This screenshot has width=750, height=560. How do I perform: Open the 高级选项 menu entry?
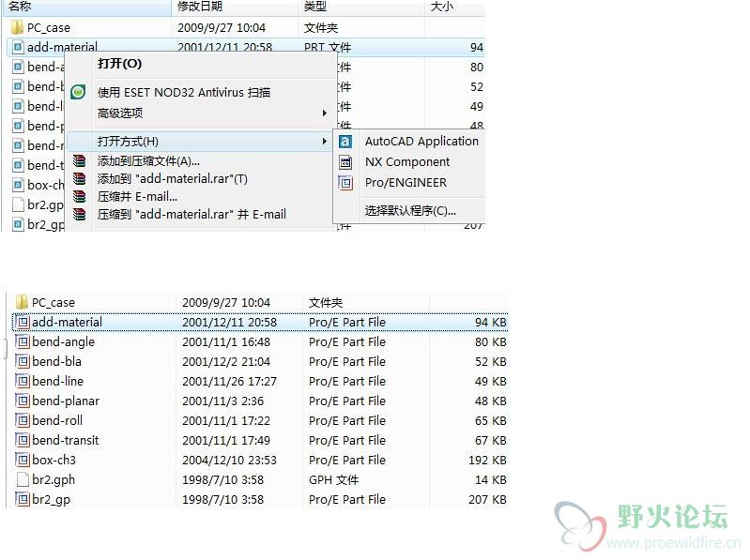120,114
